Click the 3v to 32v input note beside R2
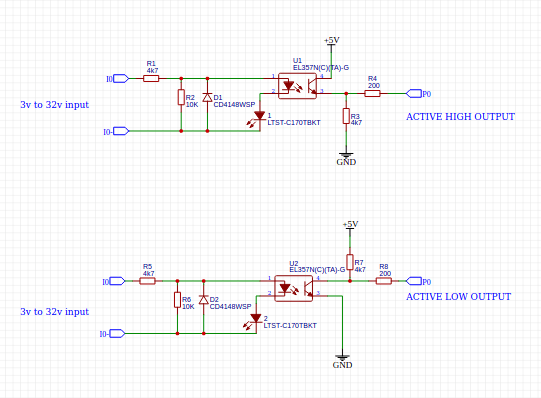 (55, 105)
